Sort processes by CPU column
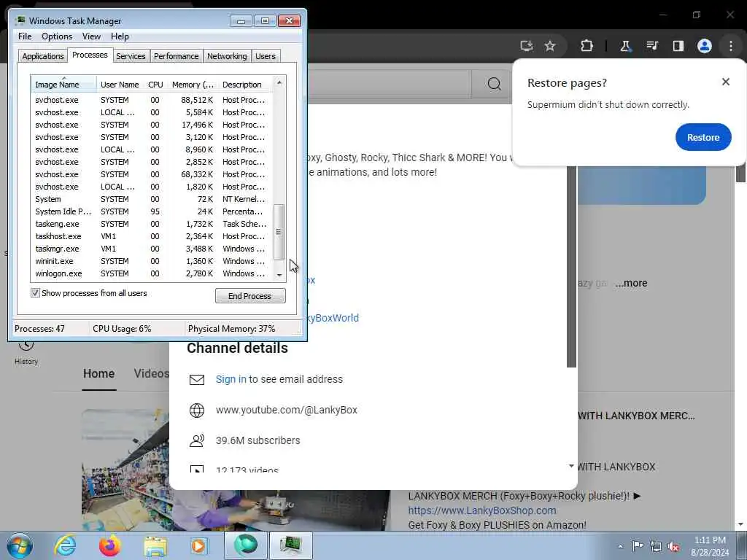 click(155, 85)
